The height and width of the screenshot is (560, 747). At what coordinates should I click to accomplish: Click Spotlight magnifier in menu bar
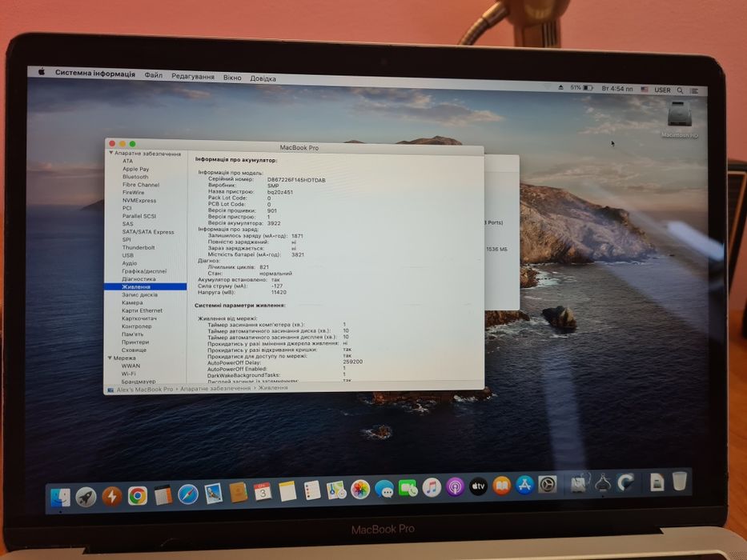(x=681, y=90)
